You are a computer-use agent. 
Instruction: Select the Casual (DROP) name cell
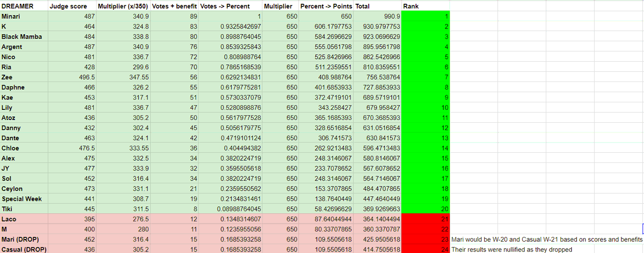click(x=24, y=250)
